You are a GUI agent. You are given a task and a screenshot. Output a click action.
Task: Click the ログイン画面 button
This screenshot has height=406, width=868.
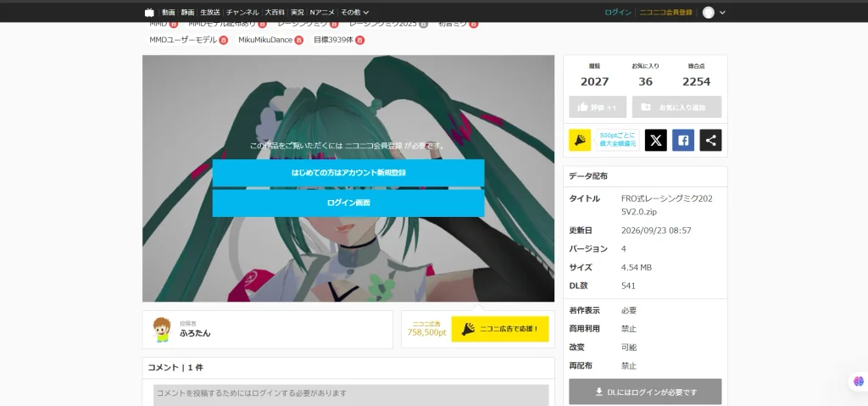[x=348, y=203]
